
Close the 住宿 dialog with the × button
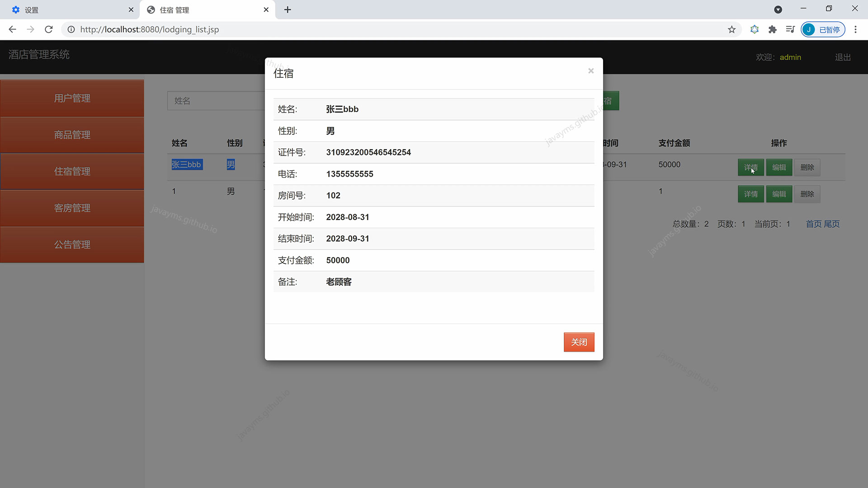pyautogui.click(x=591, y=71)
